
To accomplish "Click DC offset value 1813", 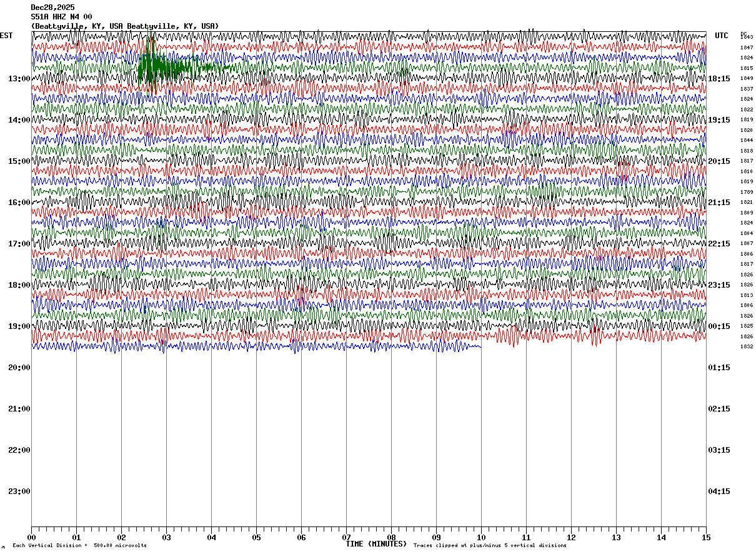I will coord(747,295).
